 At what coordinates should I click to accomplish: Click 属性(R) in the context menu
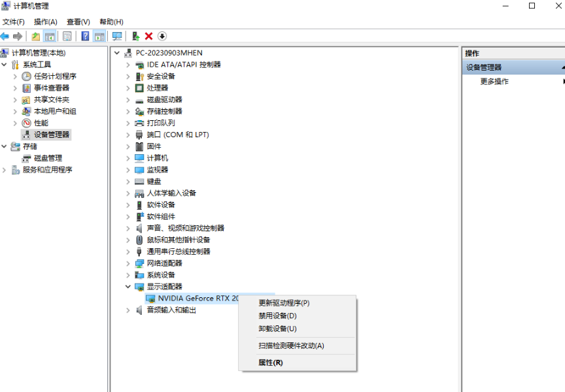pyautogui.click(x=271, y=363)
